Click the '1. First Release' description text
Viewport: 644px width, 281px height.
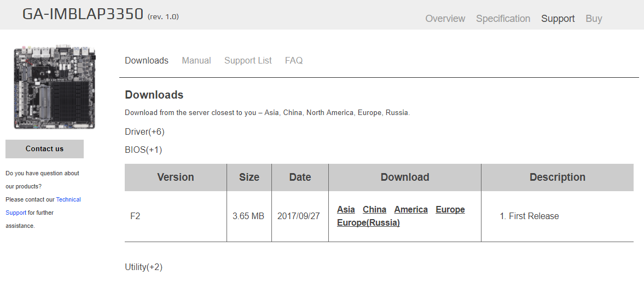529,216
